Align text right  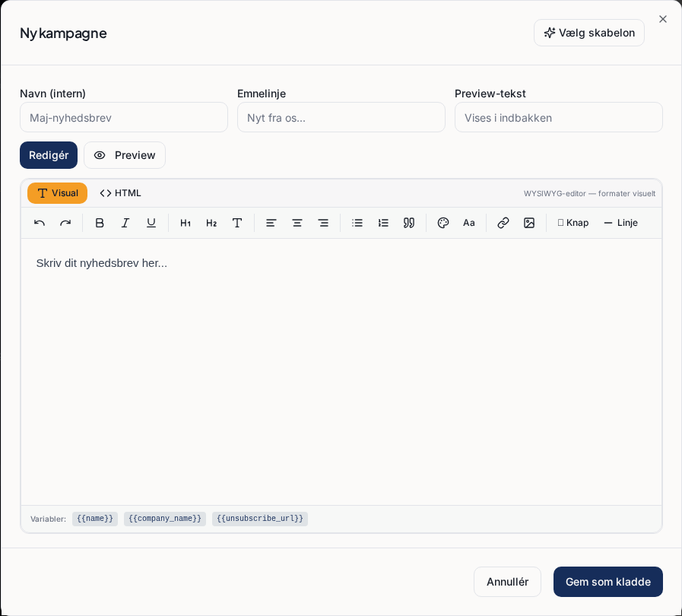(x=323, y=223)
